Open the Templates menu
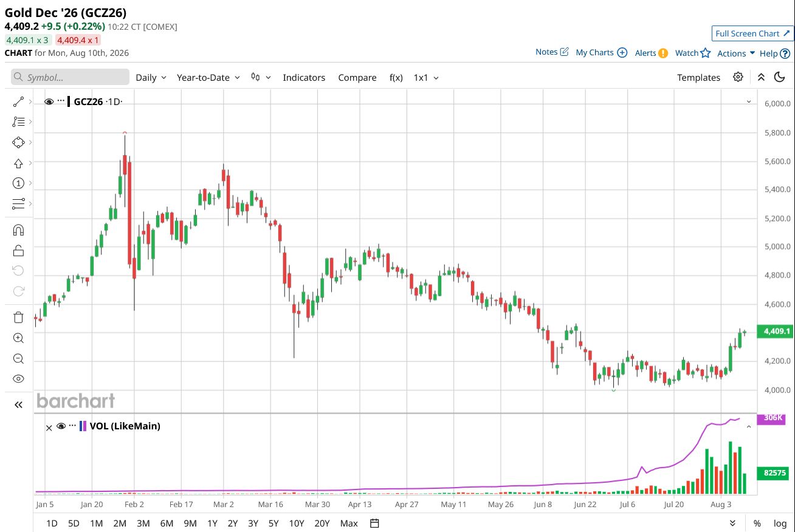The height and width of the screenshot is (532, 795). click(698, 78)
